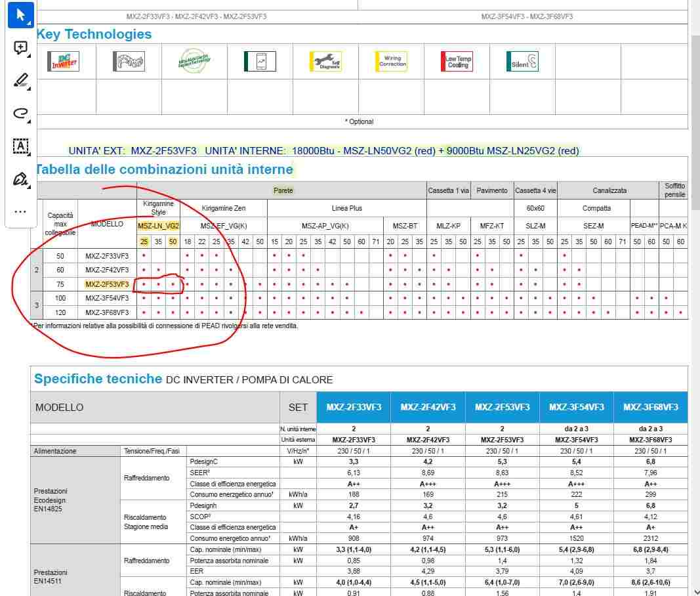The height and width of the screenshot is (596, 700).
Task: Click the 'Cassetta 1 via' column header
Action: (448, 191)
